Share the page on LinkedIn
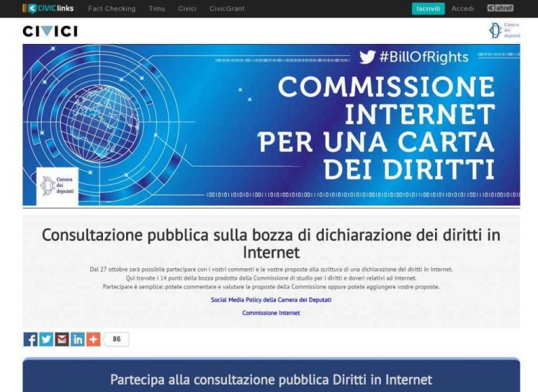This screenshot has height=392, width=538. (78, 339)
